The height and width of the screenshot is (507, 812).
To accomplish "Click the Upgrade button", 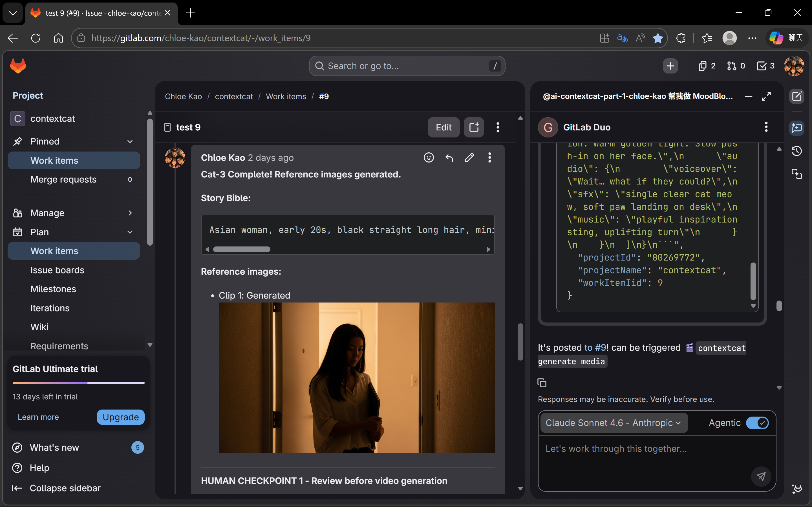I will pos(120,417).
